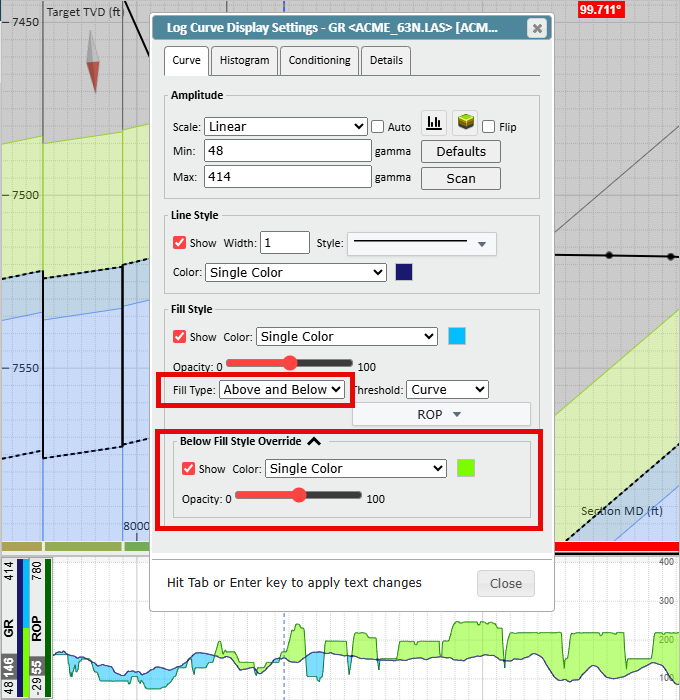Enable the Auto scale checkbox

pyautogui.click(x=378, y=127)
